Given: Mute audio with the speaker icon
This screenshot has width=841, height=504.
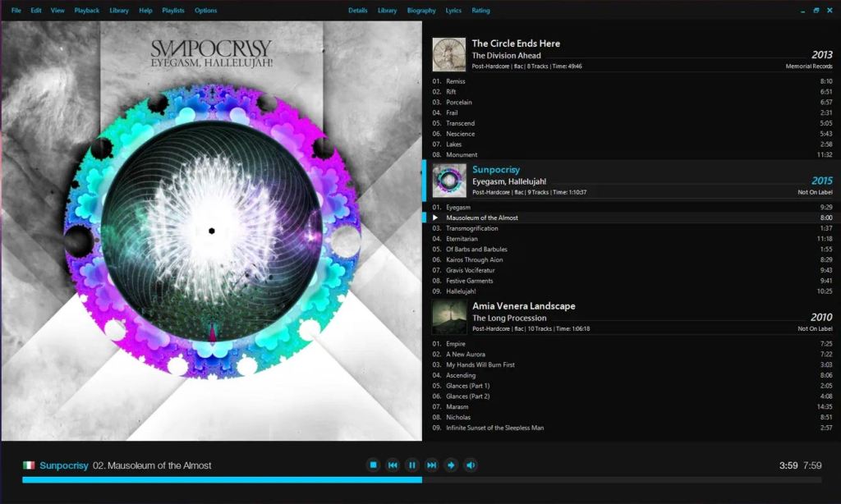Looking at the screenshot, I should tap(471, 465).
